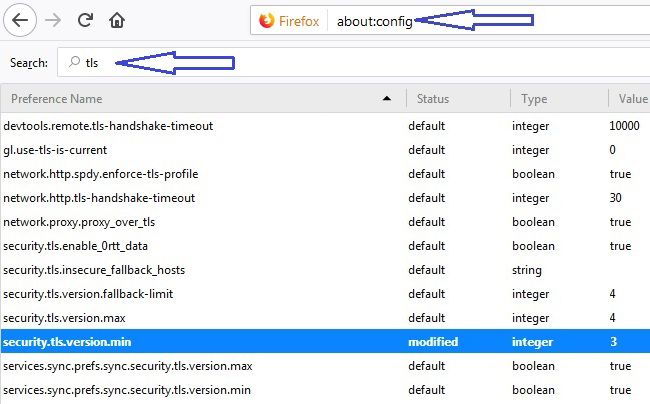The height and width of the screenshot is (404, 650).
Task: Click the Back navigation arrow
Action: tap(19, 20)
